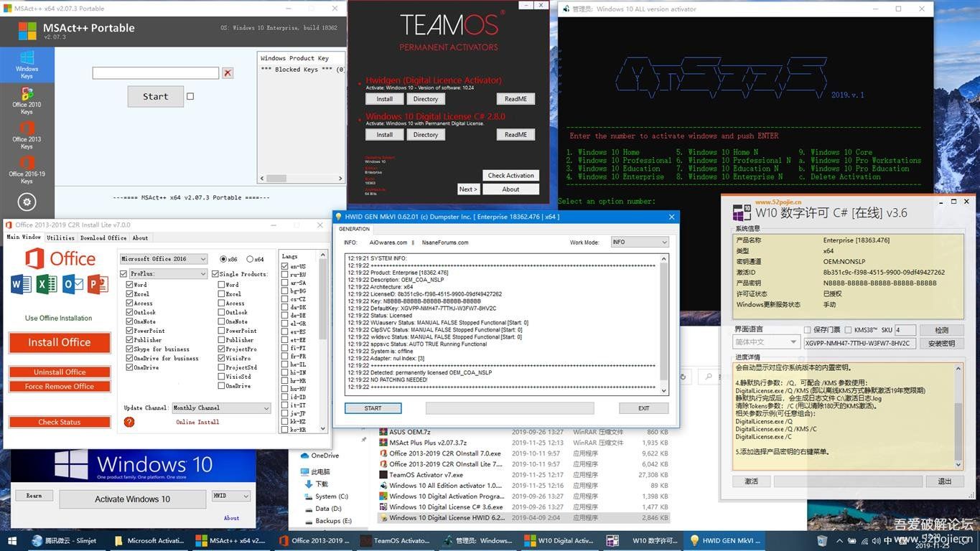Click Activate Windows 10 button
The height and width of the screenshot is (551, 980).
(133, 499)
